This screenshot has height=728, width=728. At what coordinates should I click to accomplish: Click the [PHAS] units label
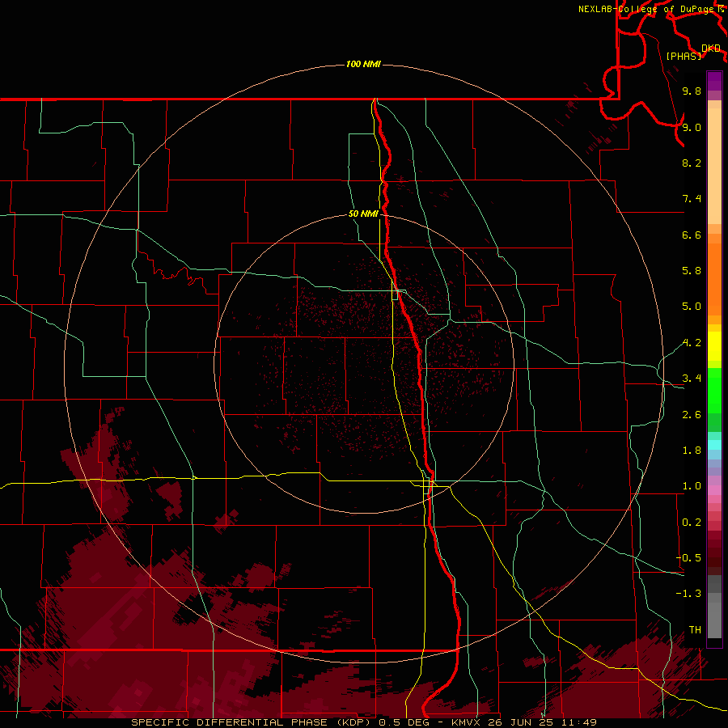click(684, 56)
